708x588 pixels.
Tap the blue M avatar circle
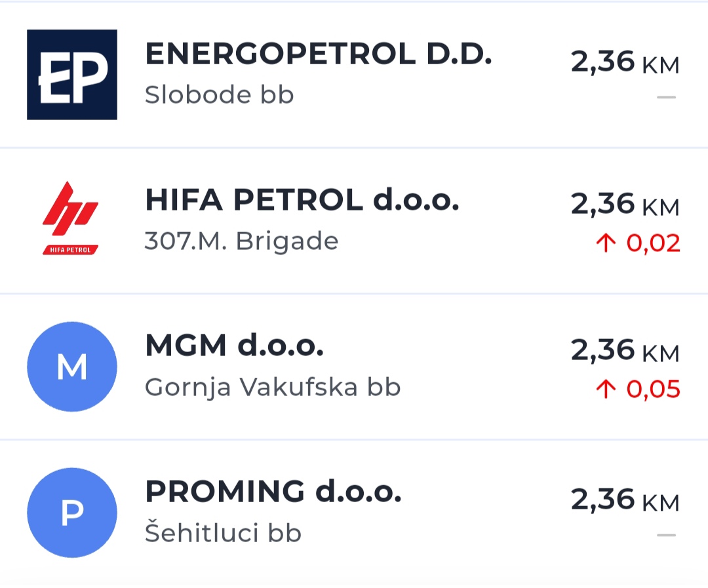pyautogui.click(x=72, y=366)
